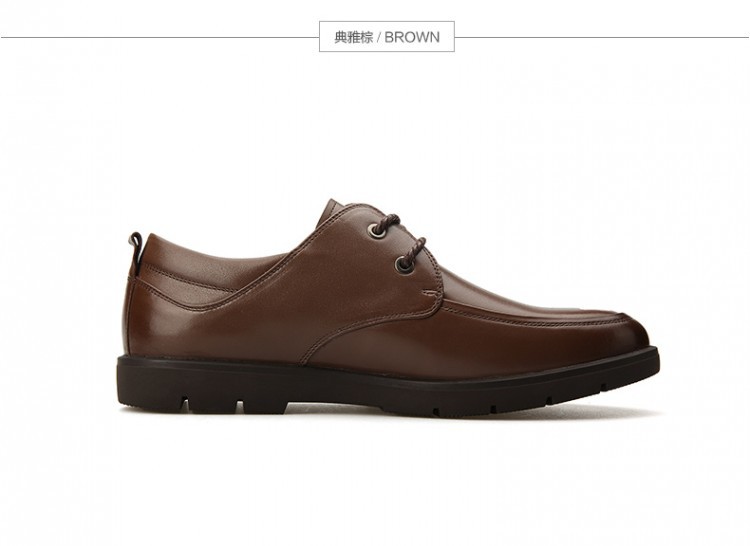The image size is (750, 546).
Task: Click the upper metal eyelet on the shoe
Action: (377, 229)
